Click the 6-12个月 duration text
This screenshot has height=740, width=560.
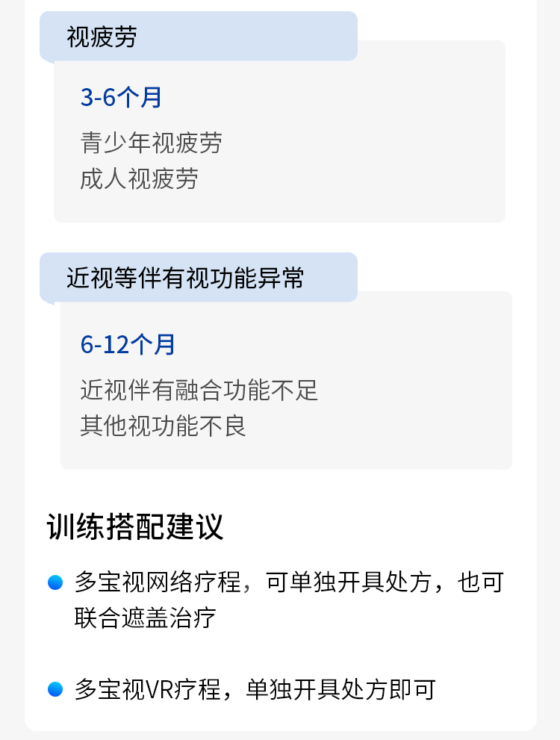[x=128, y=344]
